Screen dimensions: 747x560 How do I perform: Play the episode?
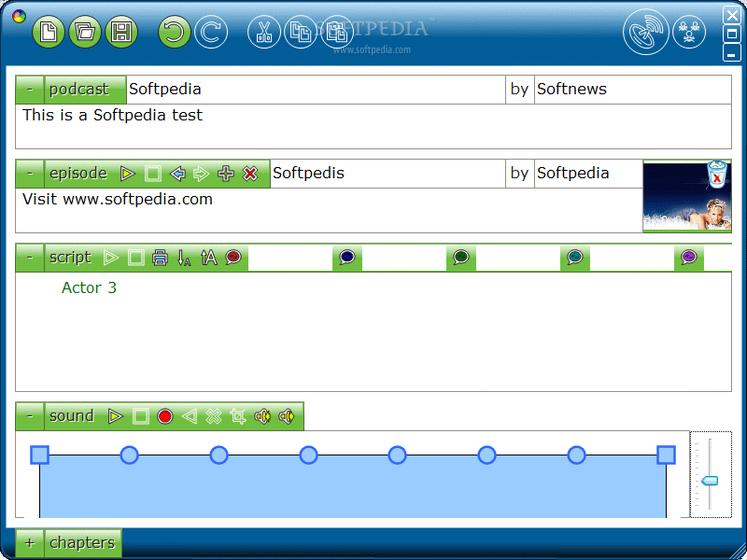click(127, 174)
